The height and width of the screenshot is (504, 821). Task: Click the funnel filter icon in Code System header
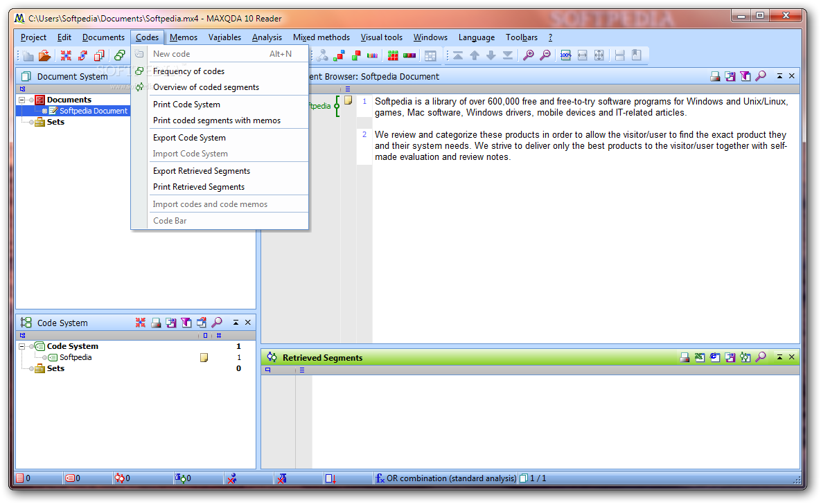pos(186,323)
